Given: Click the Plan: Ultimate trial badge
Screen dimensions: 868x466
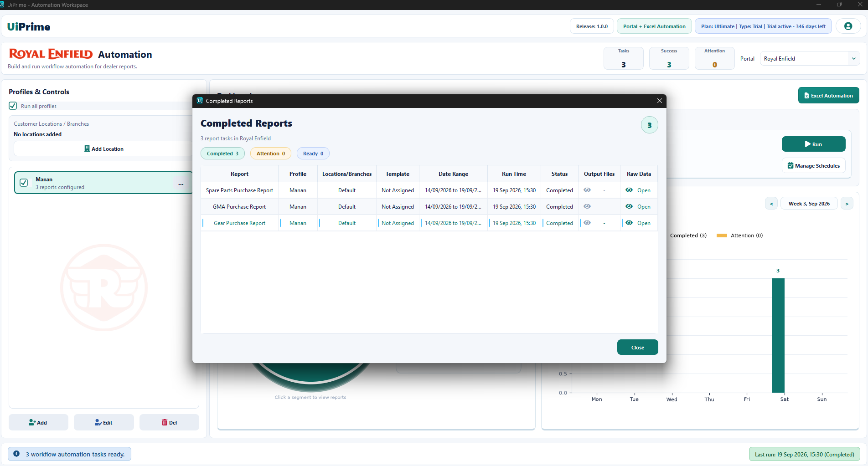Looking at the screenshot, I should [x=763, y=26].
